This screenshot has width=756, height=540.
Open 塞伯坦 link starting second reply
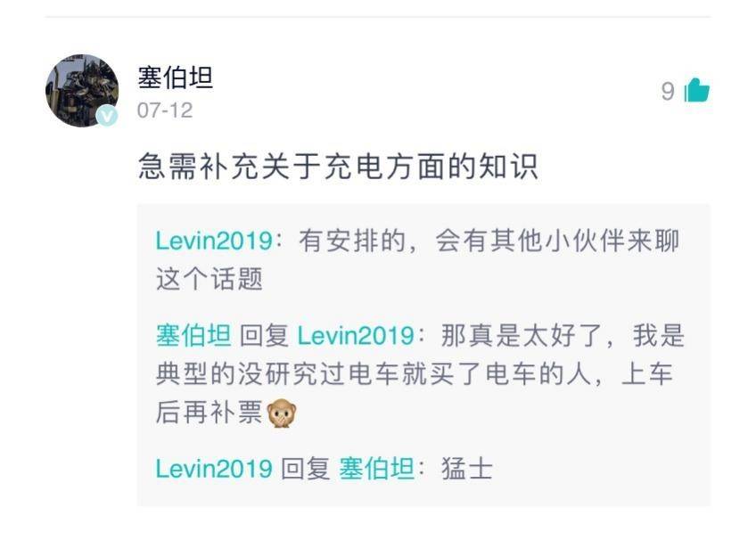(193, 335)
